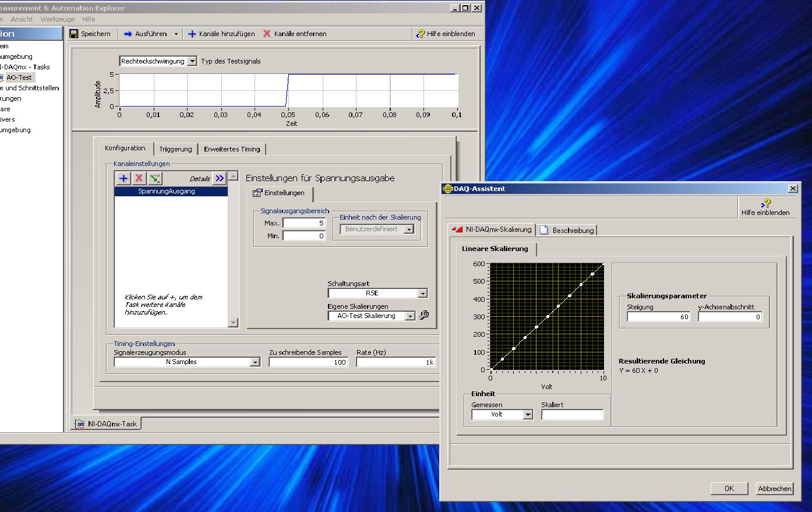Run the task with Ausführen
This screenshot has width=812, height=512.
coord(146,34)
